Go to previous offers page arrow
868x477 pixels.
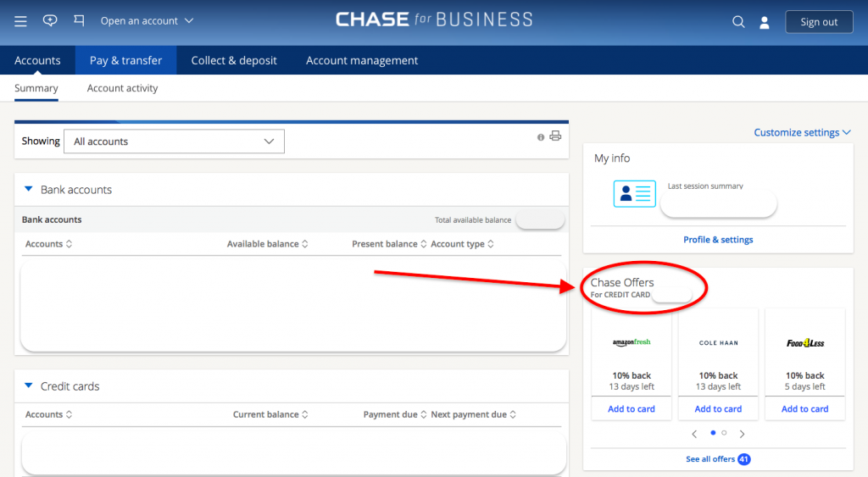(694, 435)
